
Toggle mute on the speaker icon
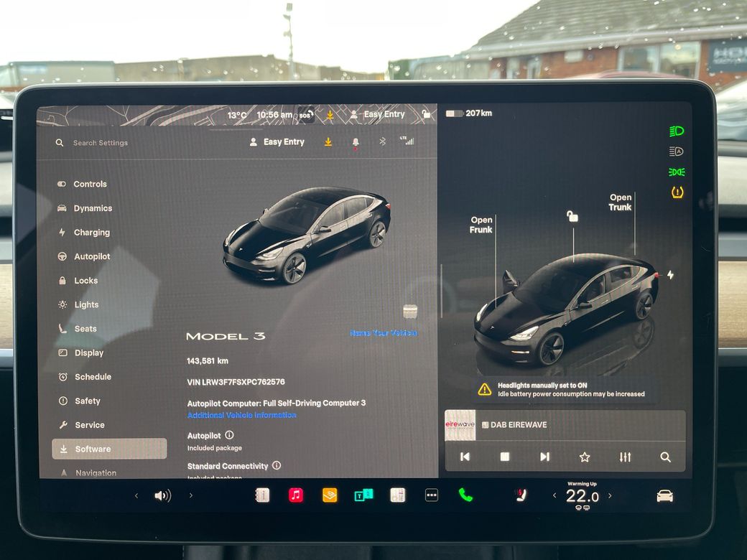coord(163,495)
